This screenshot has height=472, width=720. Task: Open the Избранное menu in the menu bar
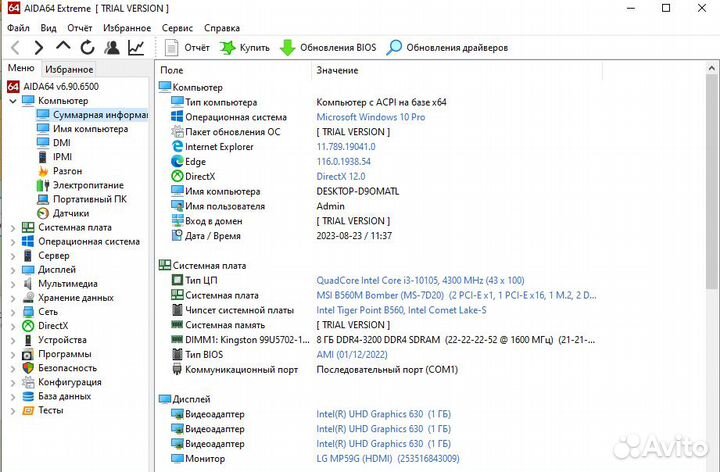pyautogui.click(x=127, y=28)
